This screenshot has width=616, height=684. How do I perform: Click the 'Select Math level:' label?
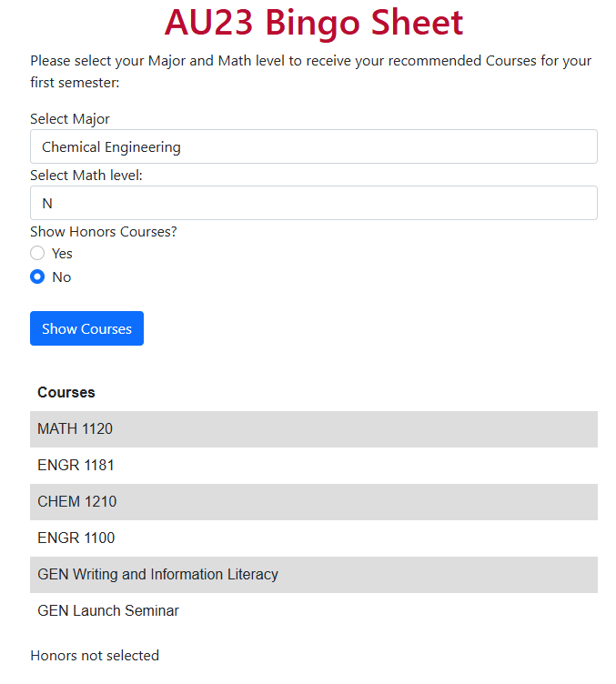[86, 176]
